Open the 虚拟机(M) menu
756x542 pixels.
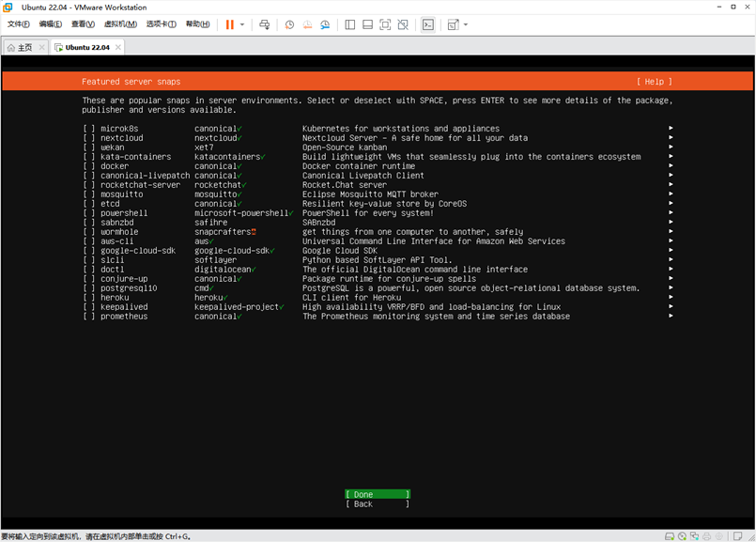coord(120,24)
